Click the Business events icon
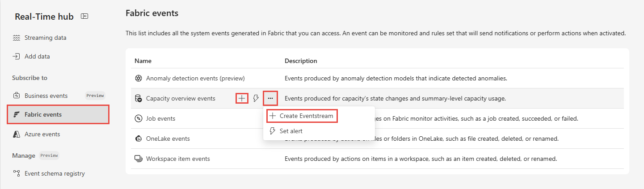 pos(17,96)
